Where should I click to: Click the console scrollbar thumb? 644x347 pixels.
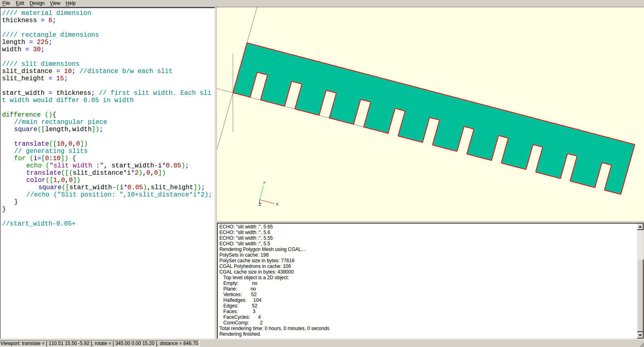pyautogui.click(x=640, y=295)
